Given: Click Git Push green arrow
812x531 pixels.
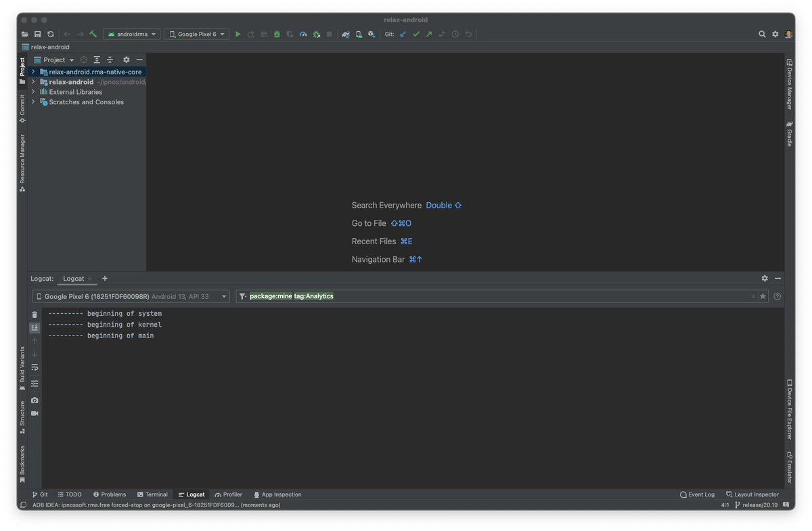Looking at the screenshot, I should 429,34.
